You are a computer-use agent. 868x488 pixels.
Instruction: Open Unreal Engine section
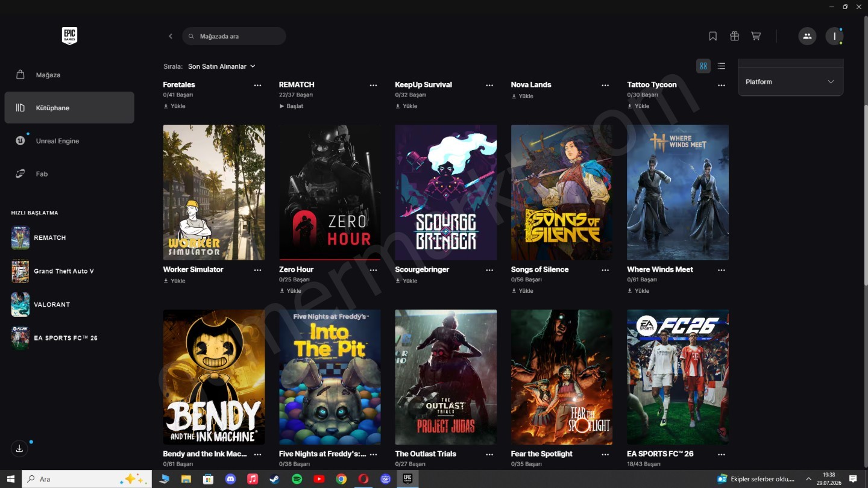(x=69, y=141)
